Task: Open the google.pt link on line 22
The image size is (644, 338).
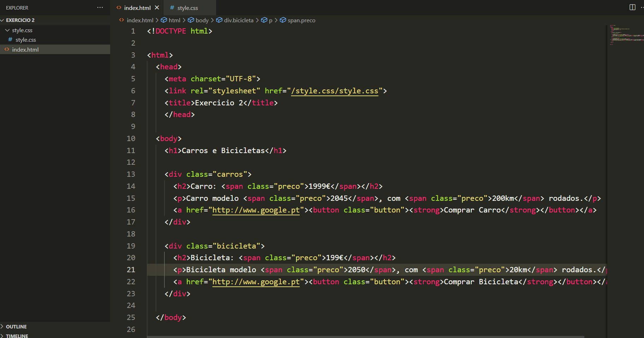Action: 256,282
